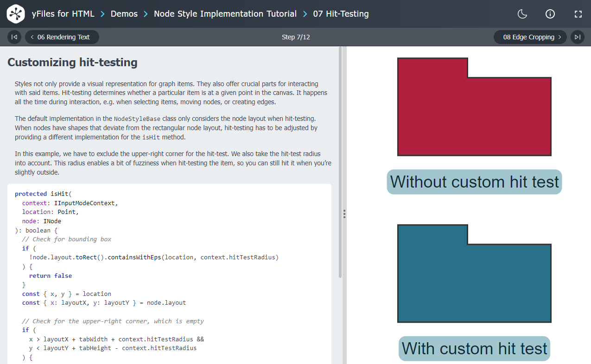Open Node Style Implementation Tutorial breadcrumb
This screenshot has width=591, height=364.
[x=225, y=14]
